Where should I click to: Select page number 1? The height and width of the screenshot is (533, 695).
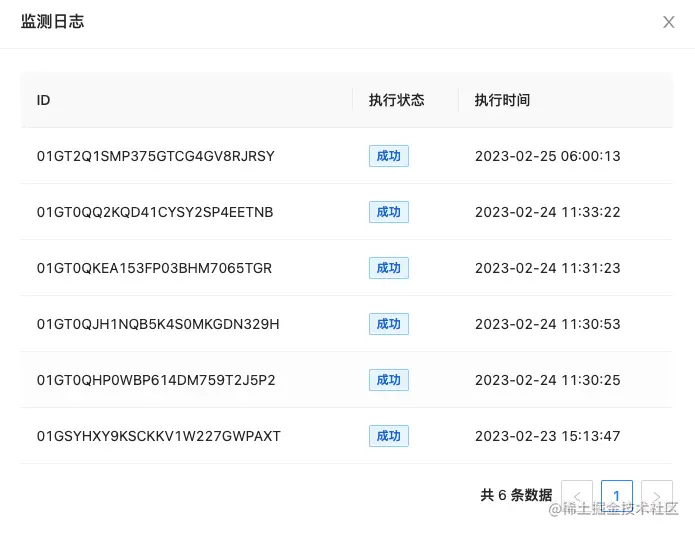tap(617, 495)
